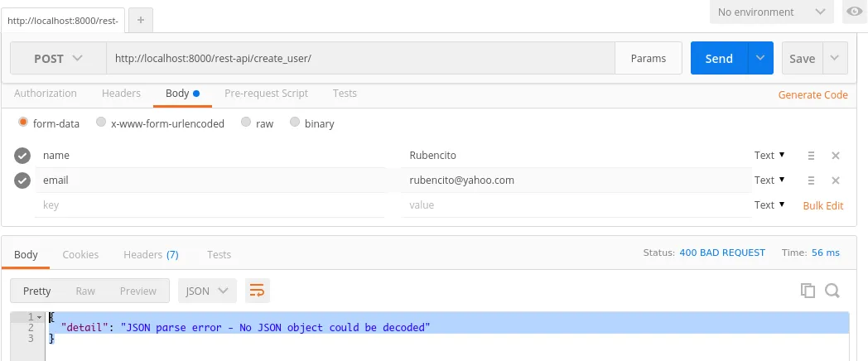
Task: Uncheck the name parameter checkmark
Action: pos(22,156)
